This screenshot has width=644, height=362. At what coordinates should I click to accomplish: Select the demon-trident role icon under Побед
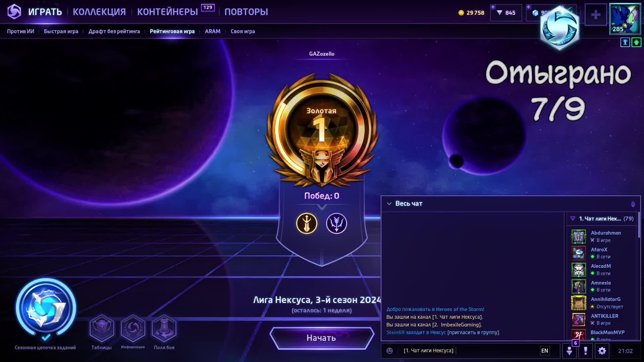coord(336,223)
